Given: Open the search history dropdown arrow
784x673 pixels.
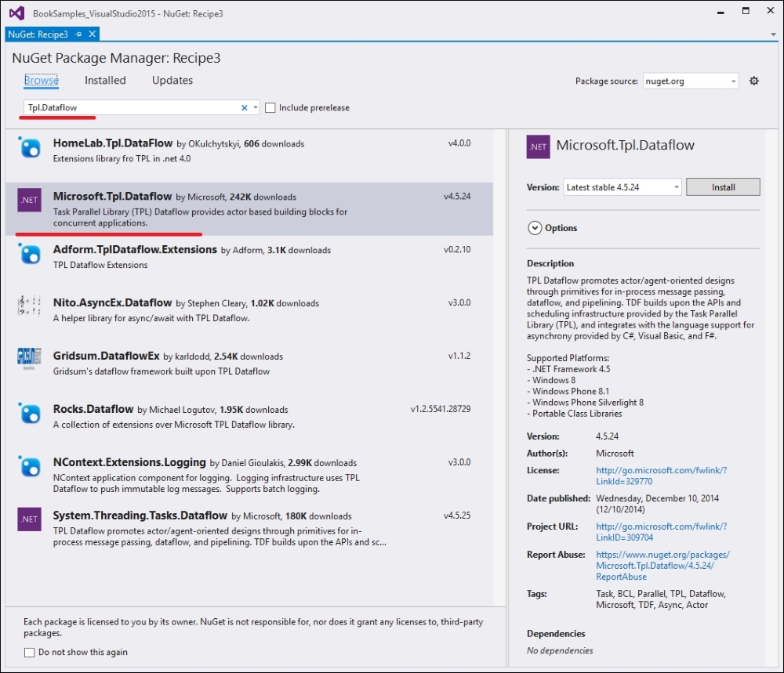Looking at the screenshot, I should click(x=255, y=107).
